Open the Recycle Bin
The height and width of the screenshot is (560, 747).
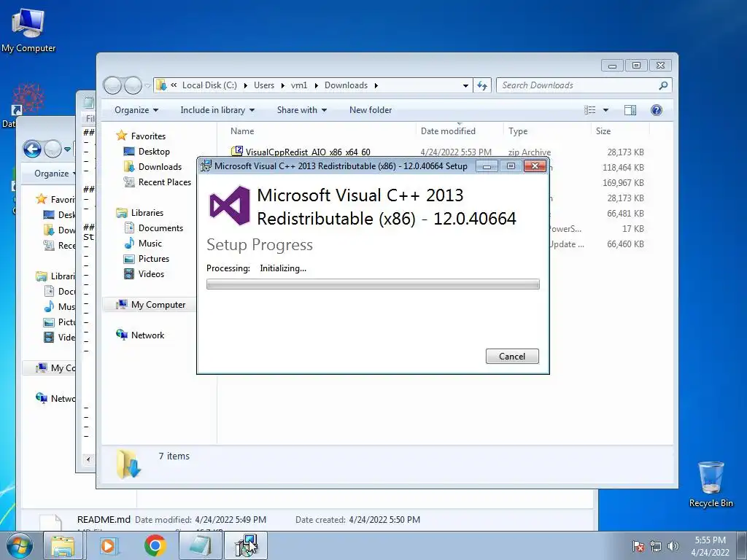[x=711, y=484]
